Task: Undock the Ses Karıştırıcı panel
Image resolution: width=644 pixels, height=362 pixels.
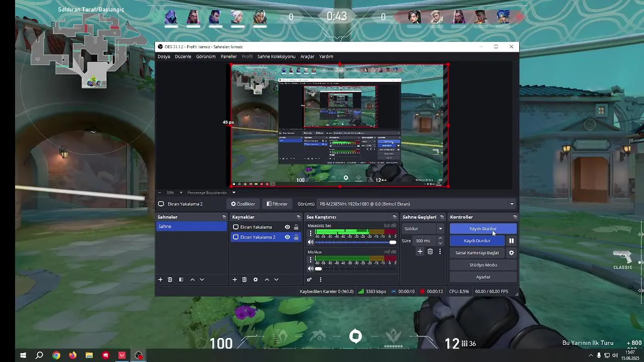Action: pyautogui.click(x=394, y=217)
